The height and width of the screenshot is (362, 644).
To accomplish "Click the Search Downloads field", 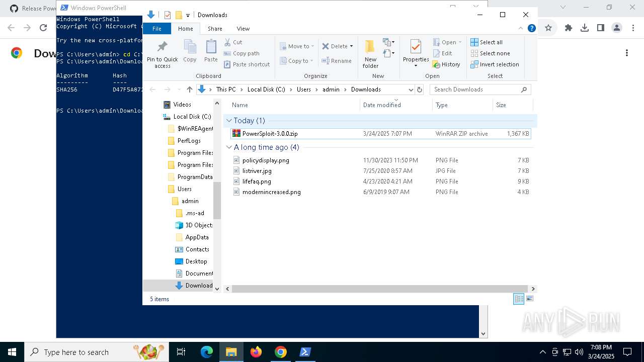I will (480, 89).
